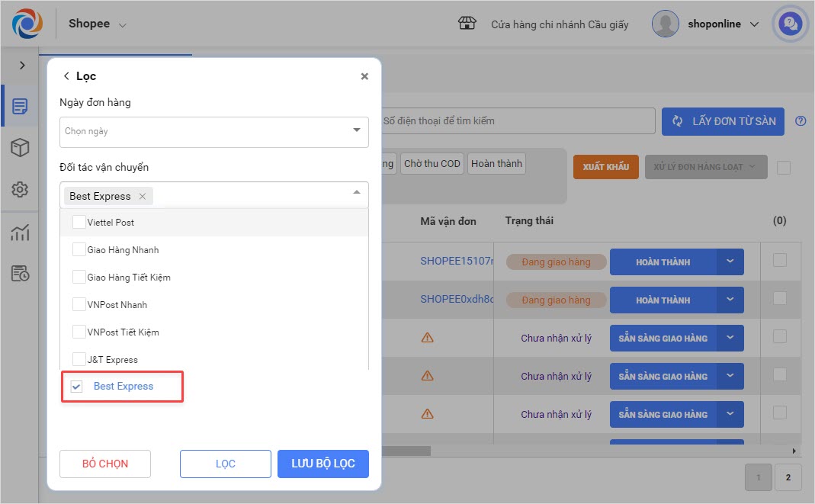Switch to the Chờ thu COD tab

432,164
